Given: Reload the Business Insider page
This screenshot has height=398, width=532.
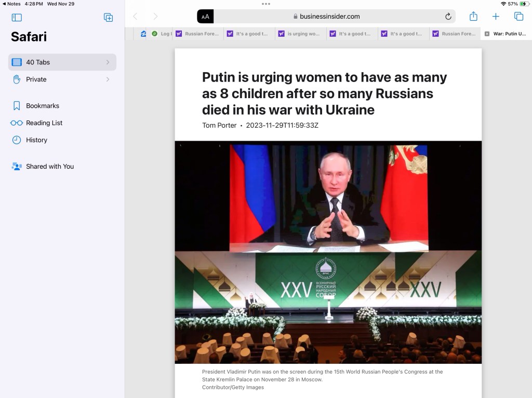Looking at the screenshot, I should pos(448,17).
